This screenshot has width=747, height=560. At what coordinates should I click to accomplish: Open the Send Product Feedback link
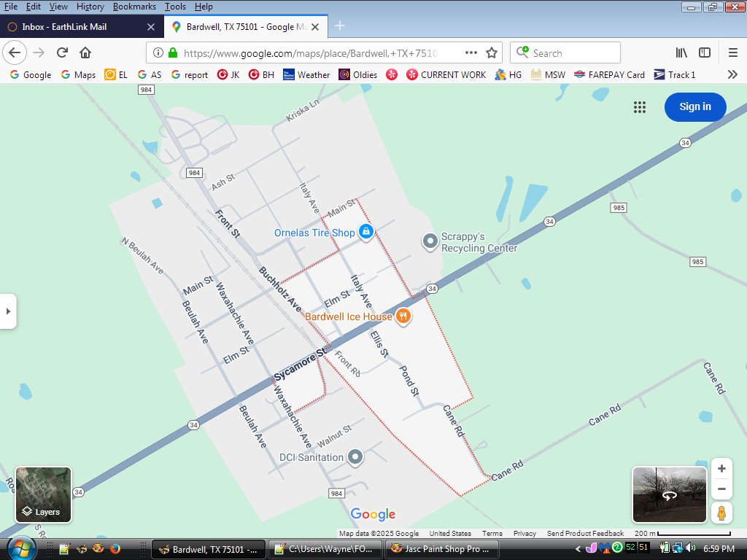point(585,533)
